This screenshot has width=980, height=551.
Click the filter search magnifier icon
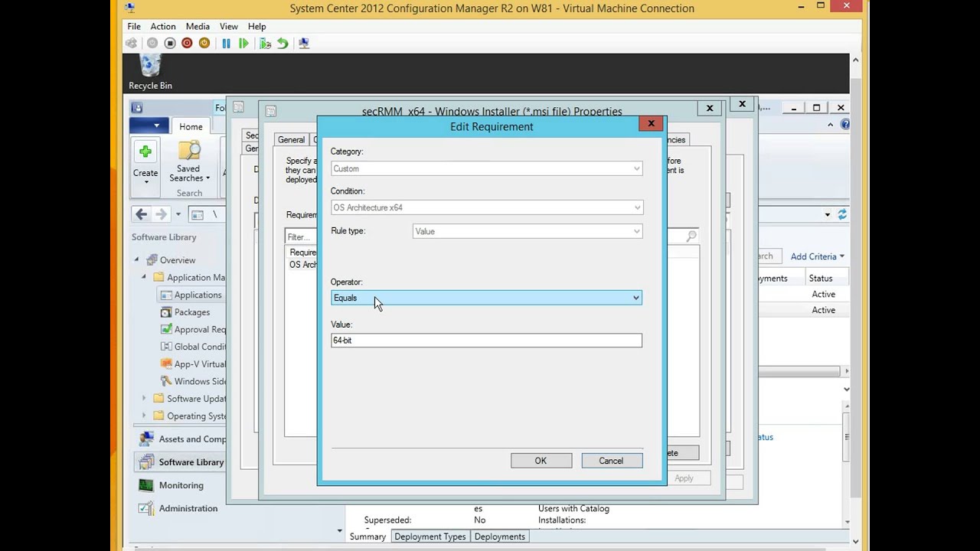691,236
